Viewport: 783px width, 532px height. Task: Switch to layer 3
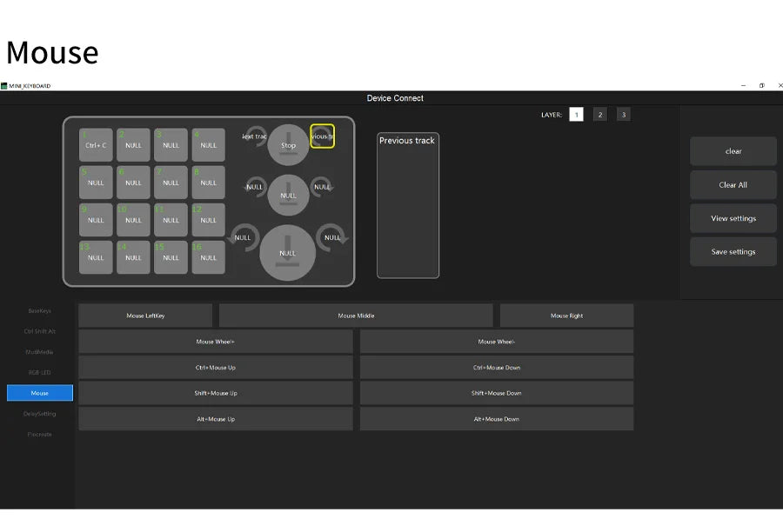tap(623, 114)
